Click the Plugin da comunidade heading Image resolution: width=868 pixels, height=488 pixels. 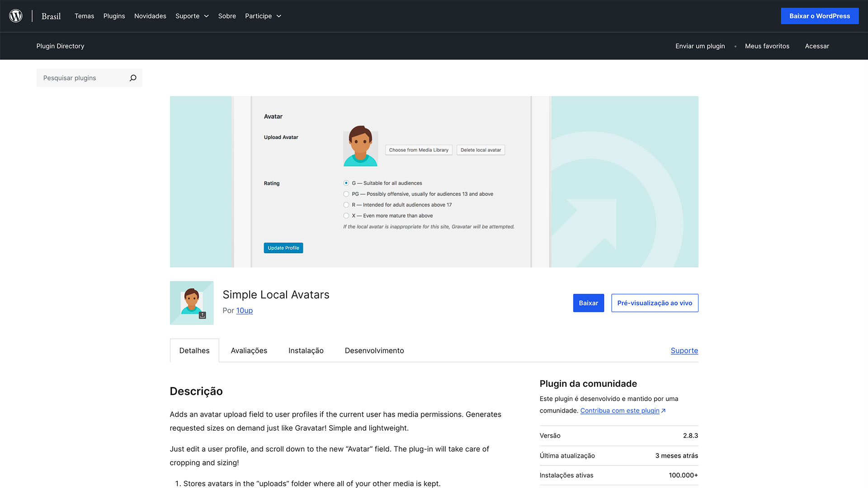(x=588, y=384)
